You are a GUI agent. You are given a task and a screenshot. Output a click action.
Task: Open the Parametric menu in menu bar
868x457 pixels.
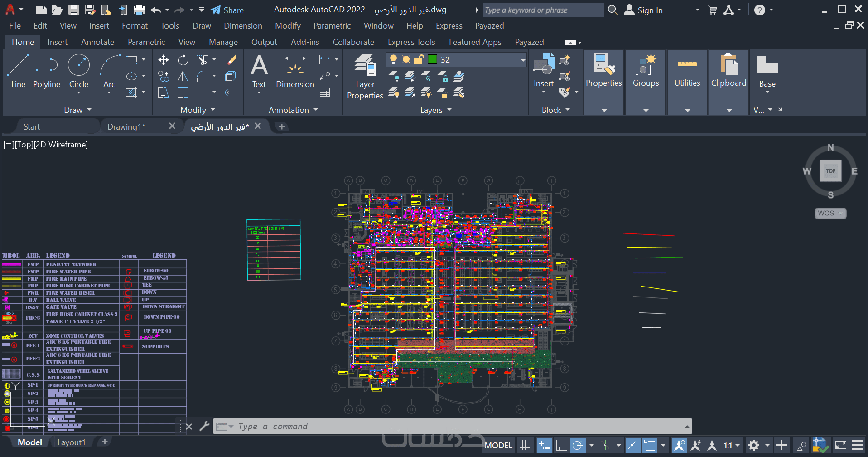tap(332, 26)
